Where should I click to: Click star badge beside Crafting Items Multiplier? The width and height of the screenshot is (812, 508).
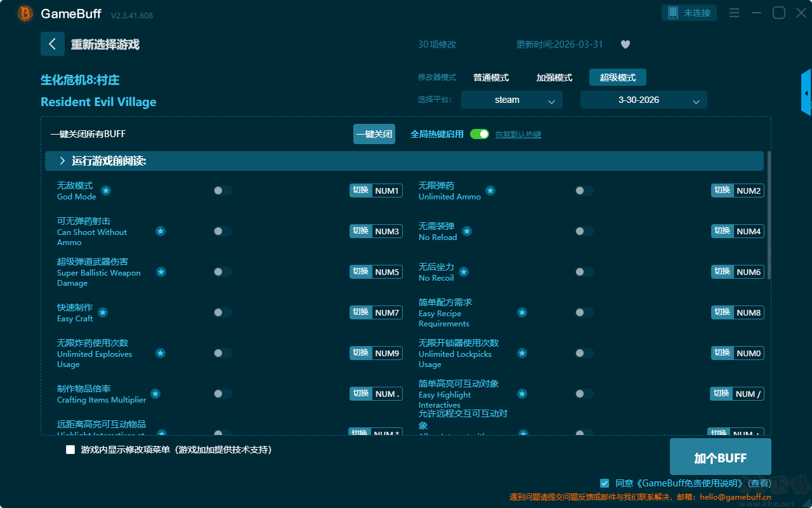coord(155,394)
